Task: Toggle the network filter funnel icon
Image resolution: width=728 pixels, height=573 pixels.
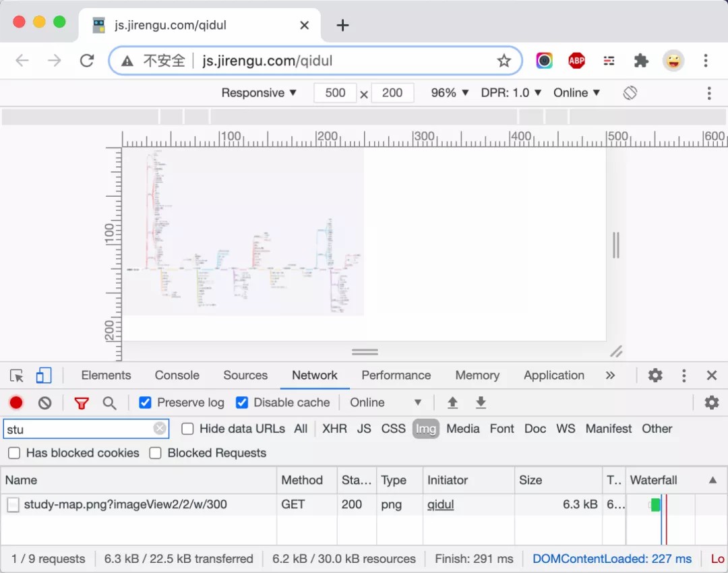Action: (x=82, y=402)
